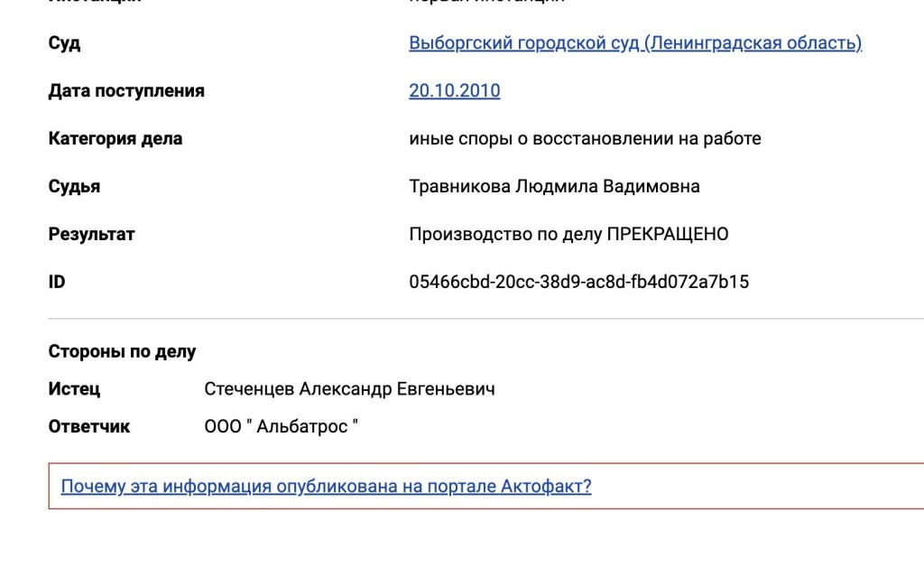Click the judge name Травникова Людмила Вадимовна

[x=554, y=187]
